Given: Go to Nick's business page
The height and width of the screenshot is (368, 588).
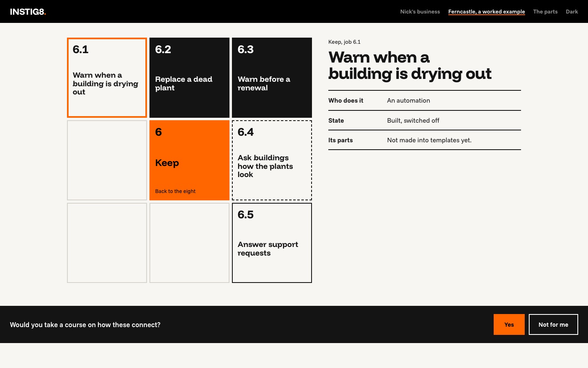Looking at the screenshot, I should pyautogui.click(x=420, y=11).
